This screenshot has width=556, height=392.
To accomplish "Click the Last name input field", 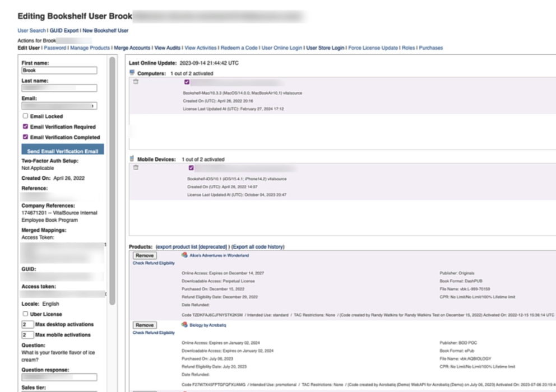I will (59, 88).
